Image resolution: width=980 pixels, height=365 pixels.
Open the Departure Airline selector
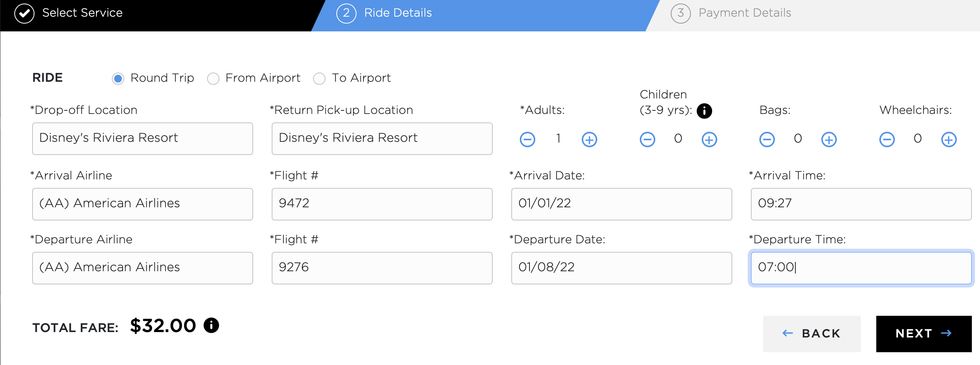[142, 268]
